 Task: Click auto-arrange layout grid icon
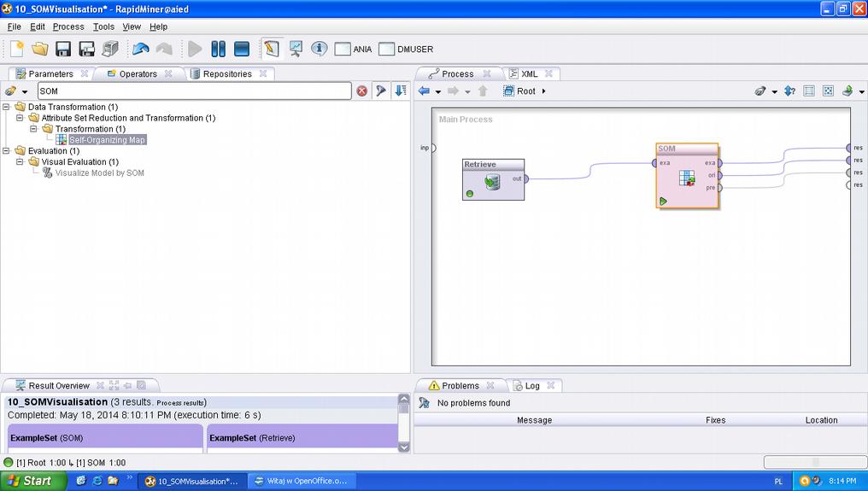(x=809, y=91)
